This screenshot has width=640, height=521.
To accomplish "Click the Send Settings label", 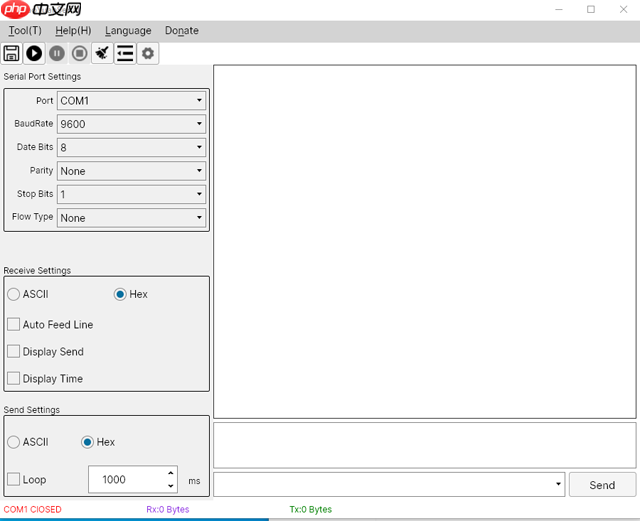I will 32,410.
